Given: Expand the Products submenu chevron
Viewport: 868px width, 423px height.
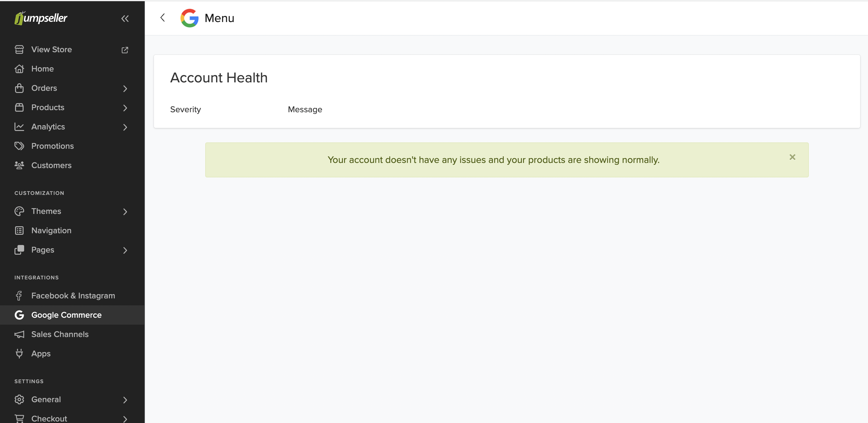Looking at the screenshot, I should pos(125,108).
